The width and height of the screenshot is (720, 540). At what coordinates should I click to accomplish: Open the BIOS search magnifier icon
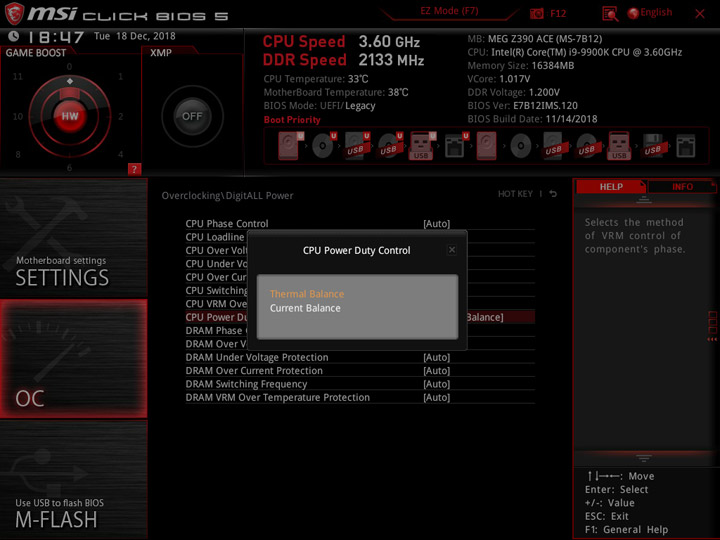(x=610, y=14)
